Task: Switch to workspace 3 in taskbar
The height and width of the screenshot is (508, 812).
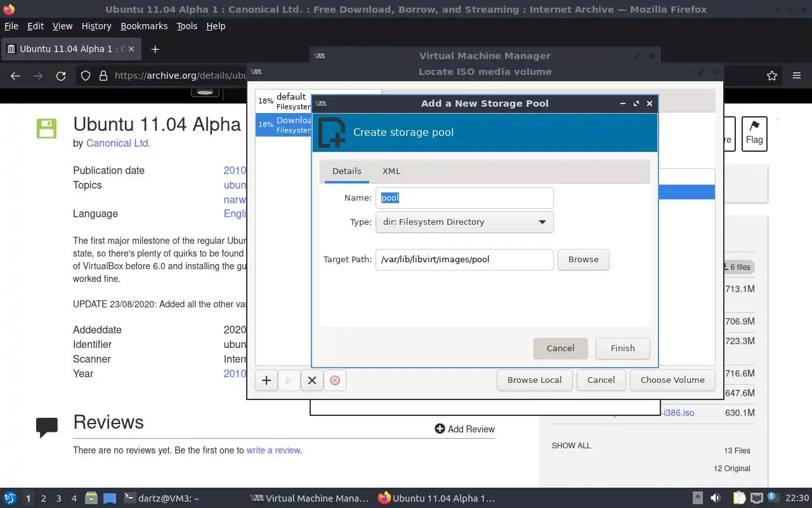Action: point(59,498)
